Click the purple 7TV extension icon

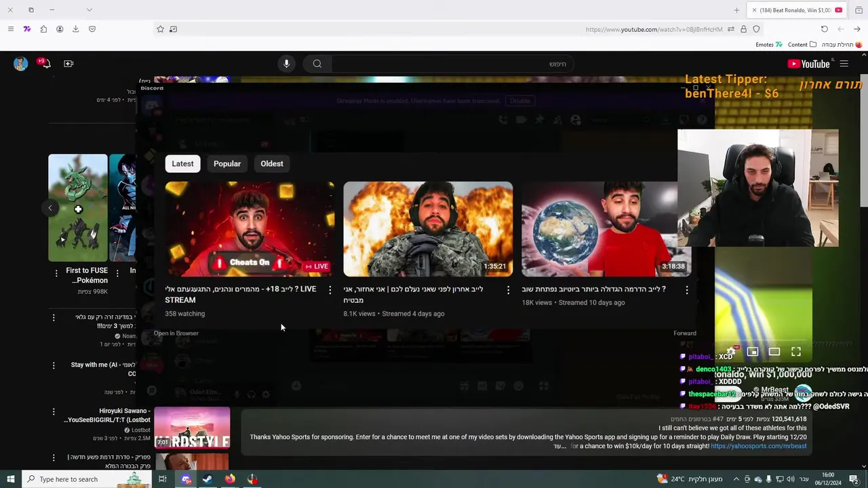click(27, 29)
